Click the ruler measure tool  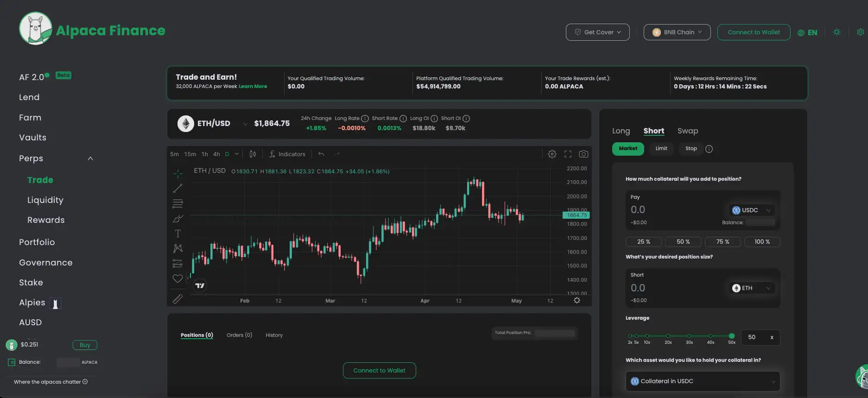click(x=177, y=299)
